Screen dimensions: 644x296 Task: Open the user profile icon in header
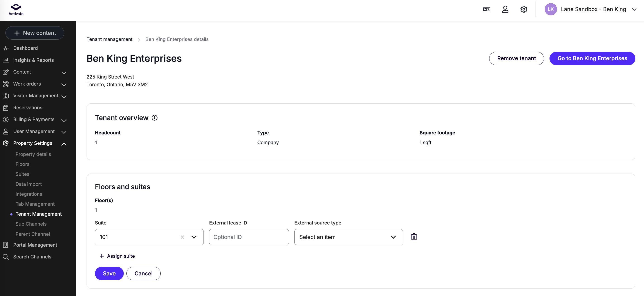coord(505,9)
